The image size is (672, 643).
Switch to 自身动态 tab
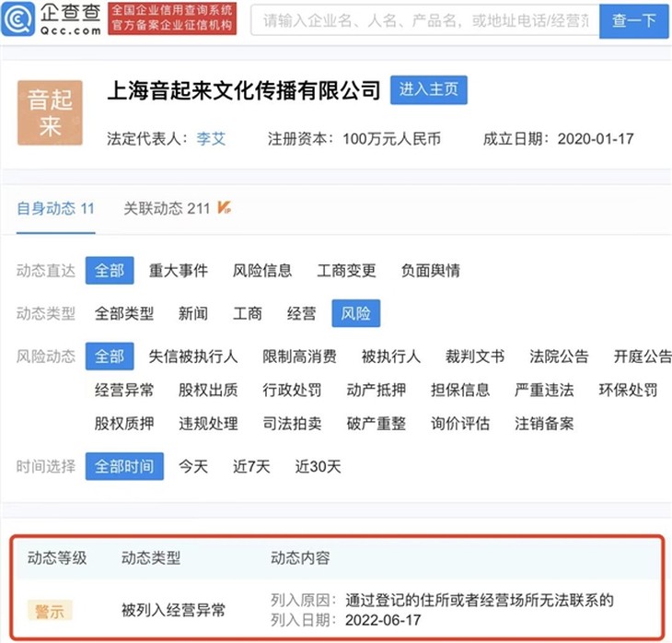tap(55, 208)
